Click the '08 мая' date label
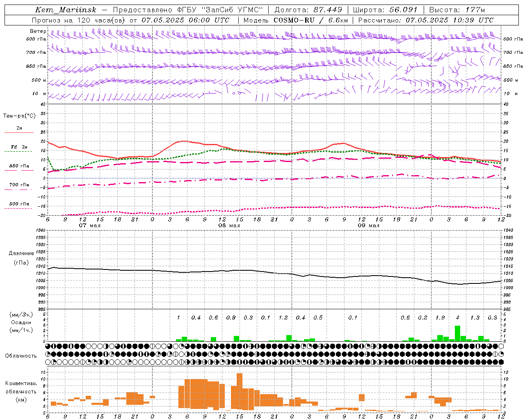 coord(229,226)
